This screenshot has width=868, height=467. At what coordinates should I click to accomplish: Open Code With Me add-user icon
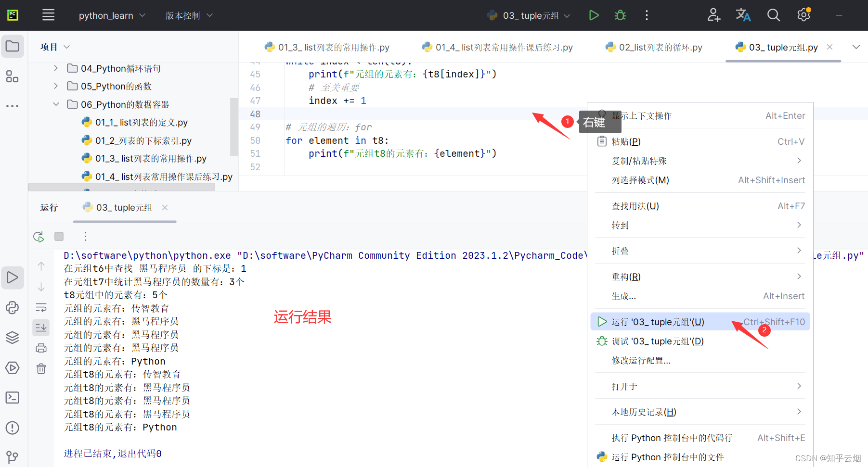713,15
